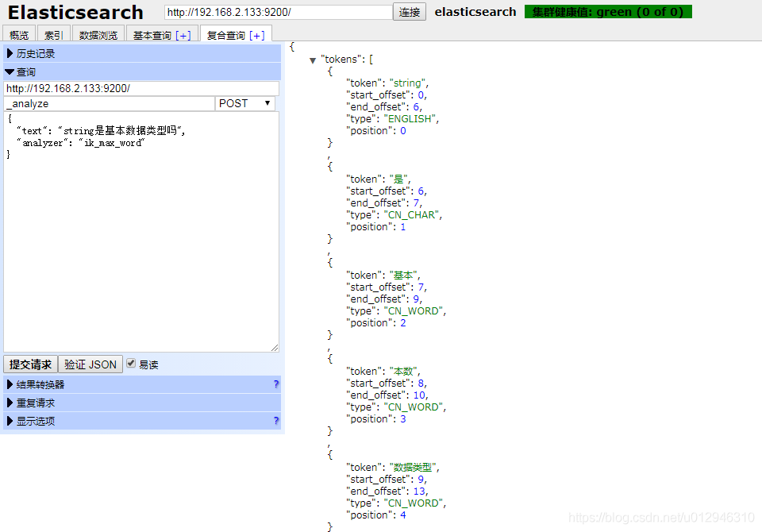This screenshot has height=532, width=762.
Task: Click the type value "CN_CHAR"
Action: click(411, 215)
